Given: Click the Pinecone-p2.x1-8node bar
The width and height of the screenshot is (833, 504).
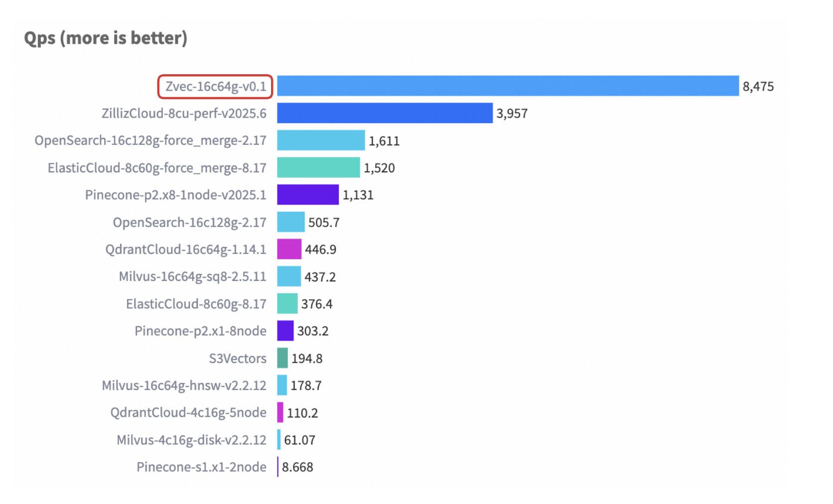Looking at the screenshot, I should click(x=285, y=331).
